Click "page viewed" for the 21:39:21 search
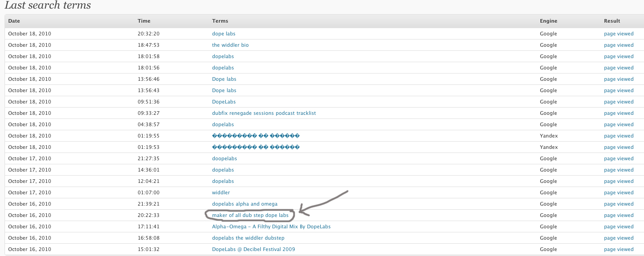Viewport: 644px width, 256px height. click(x=619, y=204)
